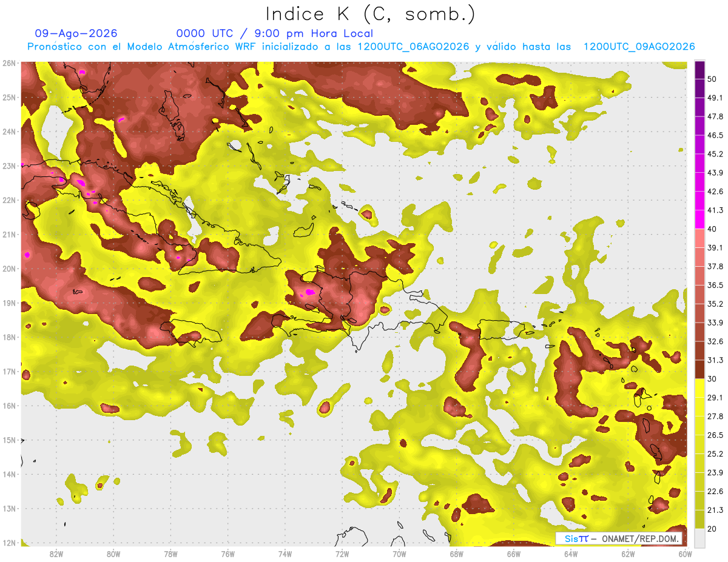
Task: Click the '0000 UTC / 9:00 pm Hora Local' text
Action: point(275,33)
